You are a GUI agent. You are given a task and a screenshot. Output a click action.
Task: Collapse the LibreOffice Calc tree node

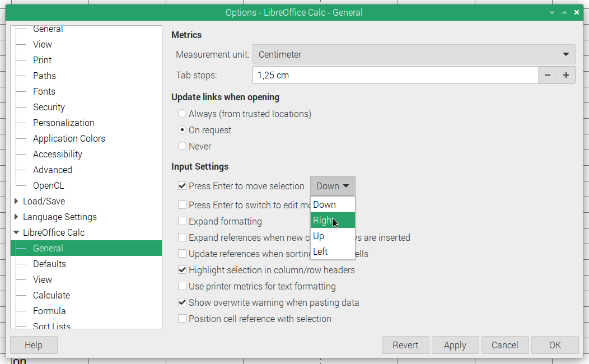pos(16,232)
